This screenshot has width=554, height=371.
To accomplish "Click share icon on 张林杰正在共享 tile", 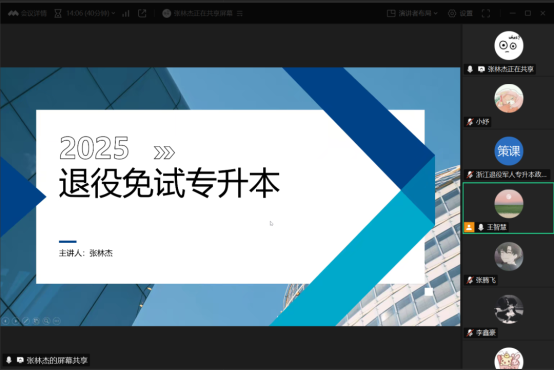I will point(481,69).
